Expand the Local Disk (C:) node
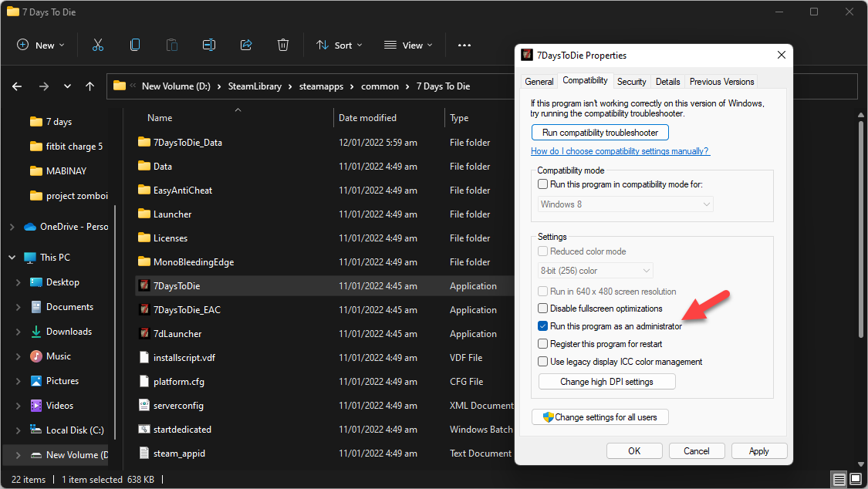 coord(19,430)
